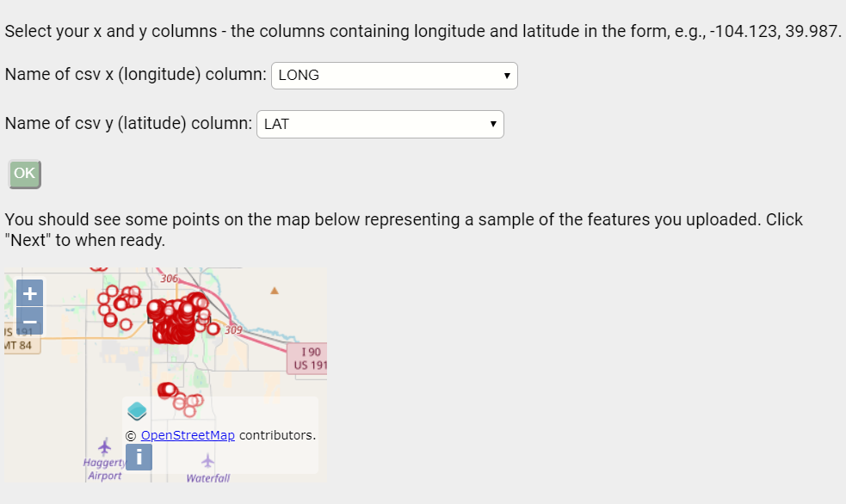The width and height of the screenshot is (846, 504).
Task: Zoom out on the map
Action: click(x=29, y=321)
